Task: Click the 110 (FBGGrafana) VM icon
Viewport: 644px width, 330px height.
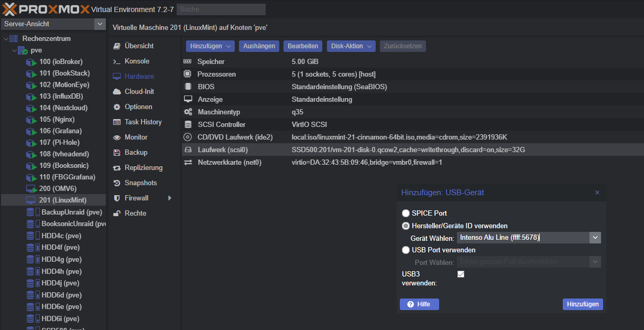Action: tap(31, 177)
